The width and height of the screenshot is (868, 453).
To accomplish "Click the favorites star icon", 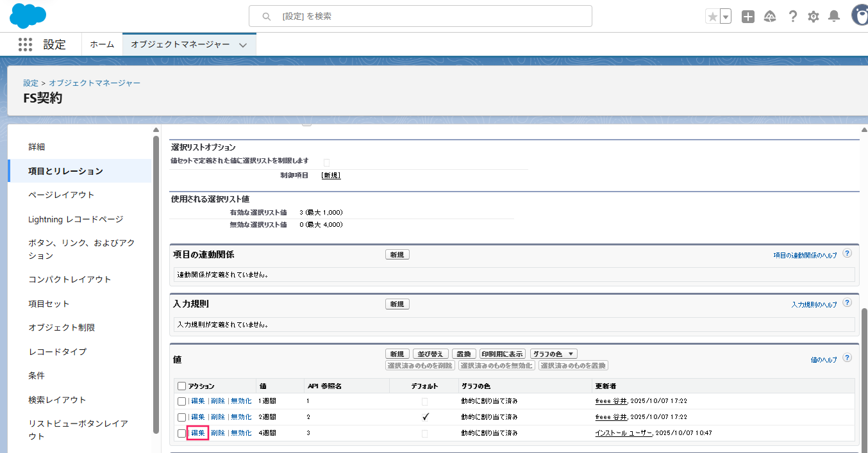I will [712, 17].
